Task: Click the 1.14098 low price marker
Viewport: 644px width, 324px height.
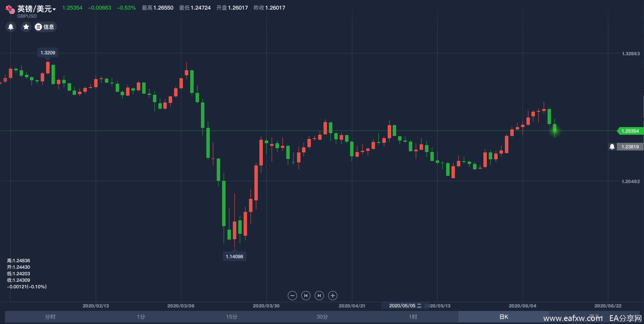Action: click(234, 256)
